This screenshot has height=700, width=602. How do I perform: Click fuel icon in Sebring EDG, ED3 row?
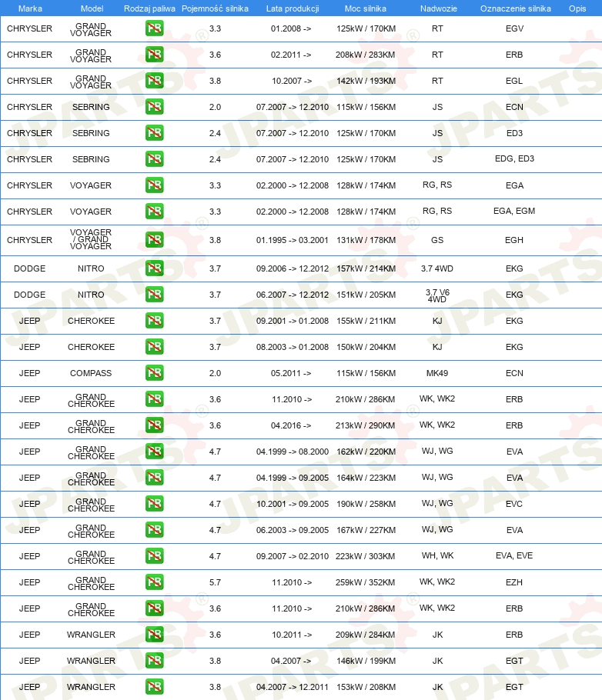pyautogui.click(x=154, y=159)
